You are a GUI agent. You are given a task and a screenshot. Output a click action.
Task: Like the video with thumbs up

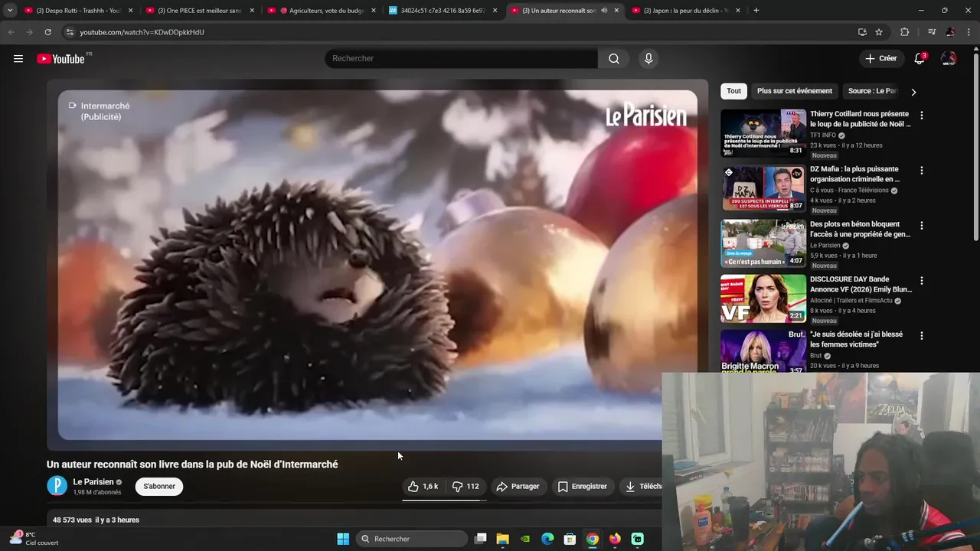click(x=423, y=487)
